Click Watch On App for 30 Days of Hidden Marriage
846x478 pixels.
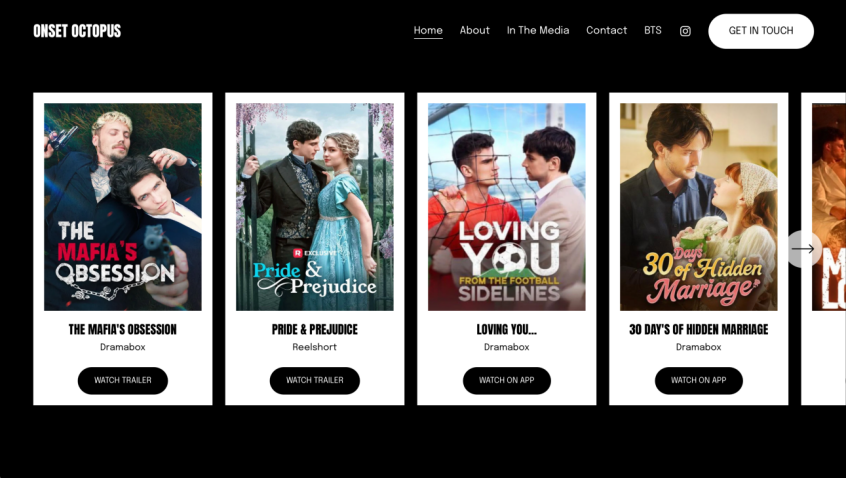click(x=698, y=381)
